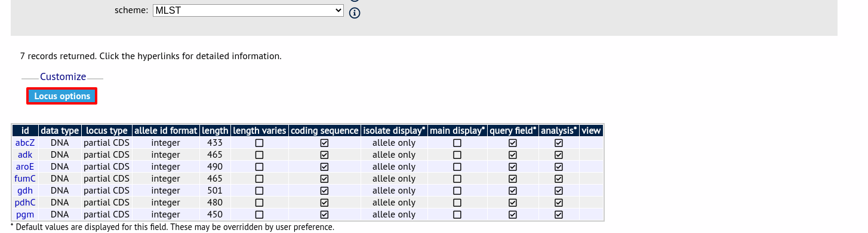Toggle length varies checkbox for abcZ

260,143
